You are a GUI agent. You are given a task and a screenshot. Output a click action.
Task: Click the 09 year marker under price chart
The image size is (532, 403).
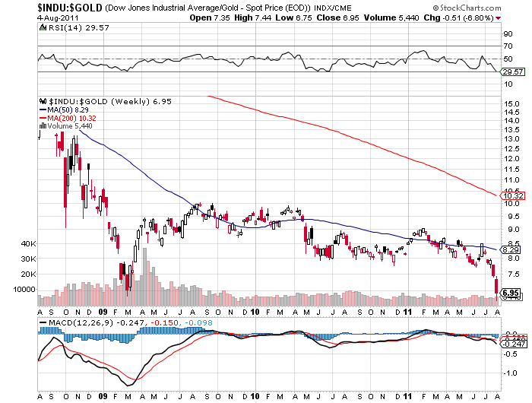click(x=103, y=312)
